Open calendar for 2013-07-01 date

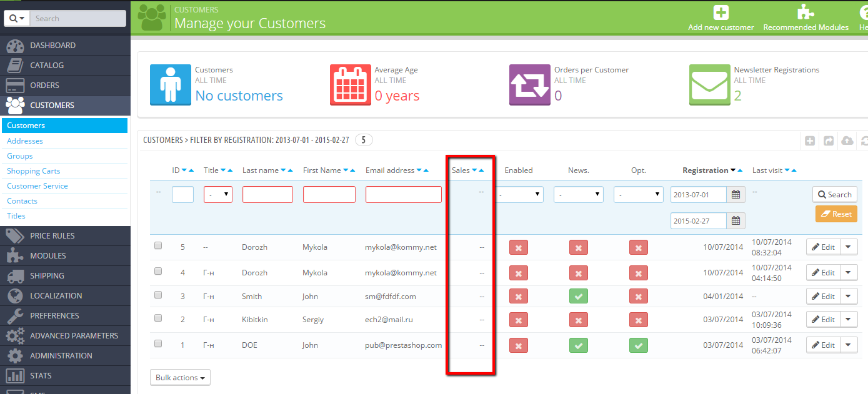point(736,195)
